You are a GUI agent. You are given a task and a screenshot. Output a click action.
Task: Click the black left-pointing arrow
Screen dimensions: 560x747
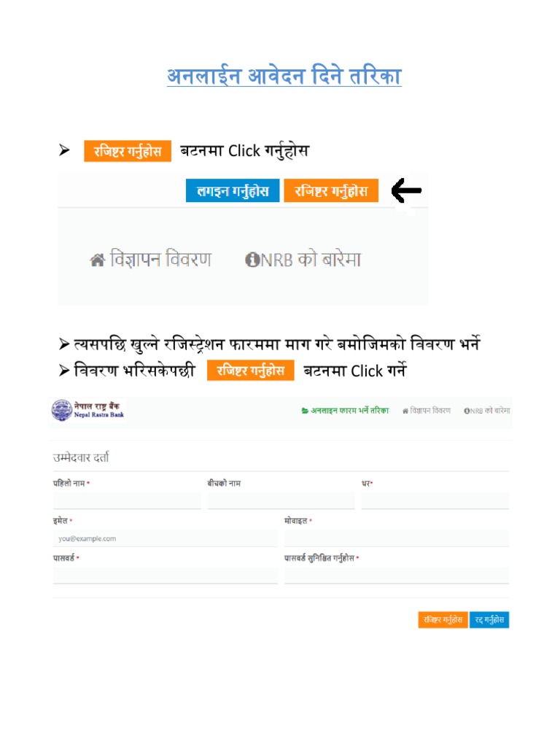[x=406, y=190]
